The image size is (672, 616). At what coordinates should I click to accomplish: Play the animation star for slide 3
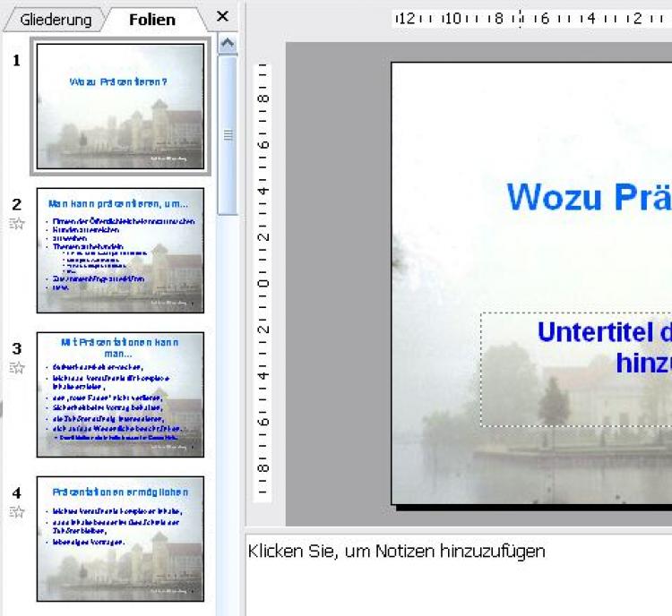[x=17, y=367]
